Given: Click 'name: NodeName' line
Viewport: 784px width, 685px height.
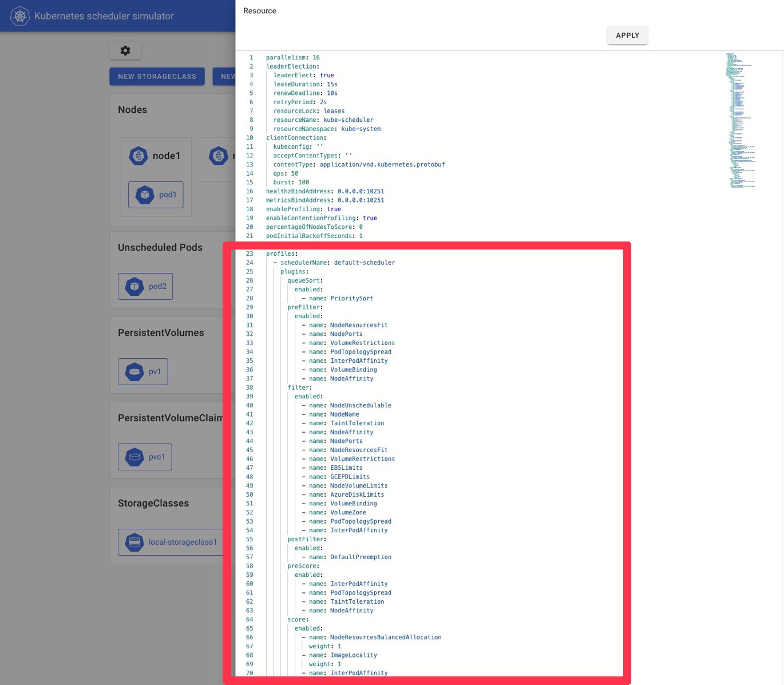Looking at the screenshot, I should [x=331, y=414].
